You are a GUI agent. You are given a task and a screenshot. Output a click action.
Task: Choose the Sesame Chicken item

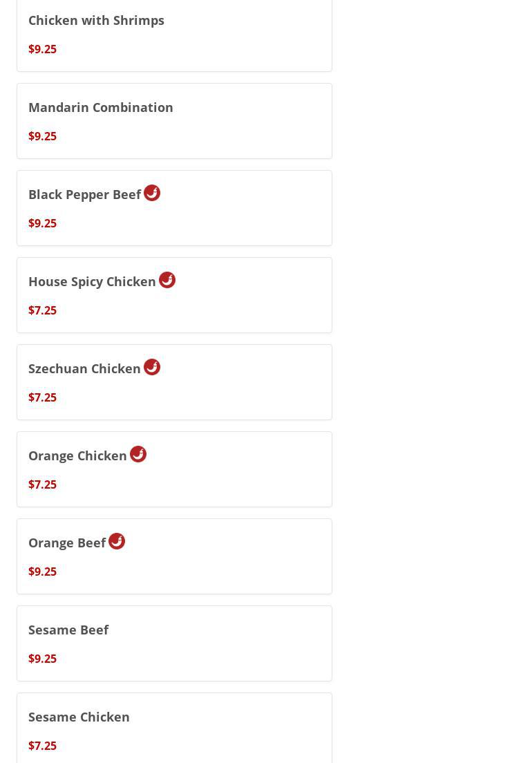coord(79,717)
